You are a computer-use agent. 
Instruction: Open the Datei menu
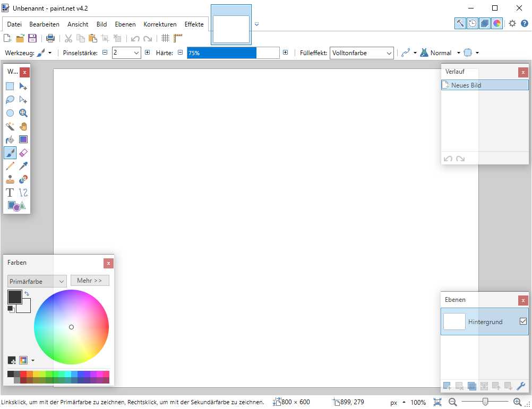click(14, 24)
